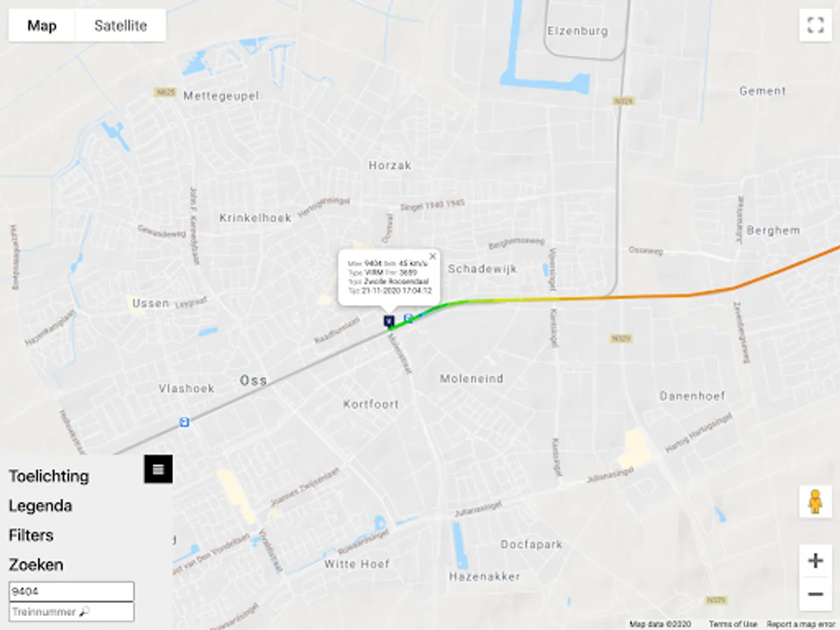Click Oss station icon beside train marker
This screenshot has width=840, height=630.
pyautogui.click(x=408, y=318)
